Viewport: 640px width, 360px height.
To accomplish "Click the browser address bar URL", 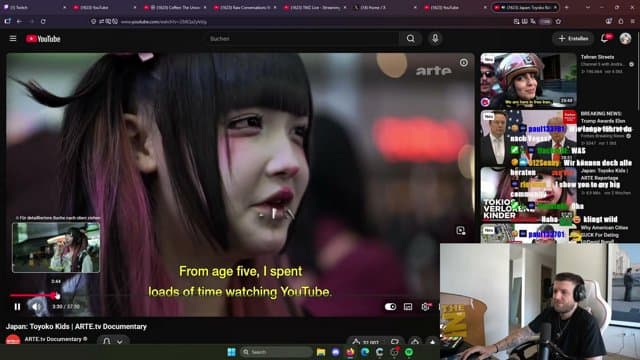I will click(x=164, y=22).
